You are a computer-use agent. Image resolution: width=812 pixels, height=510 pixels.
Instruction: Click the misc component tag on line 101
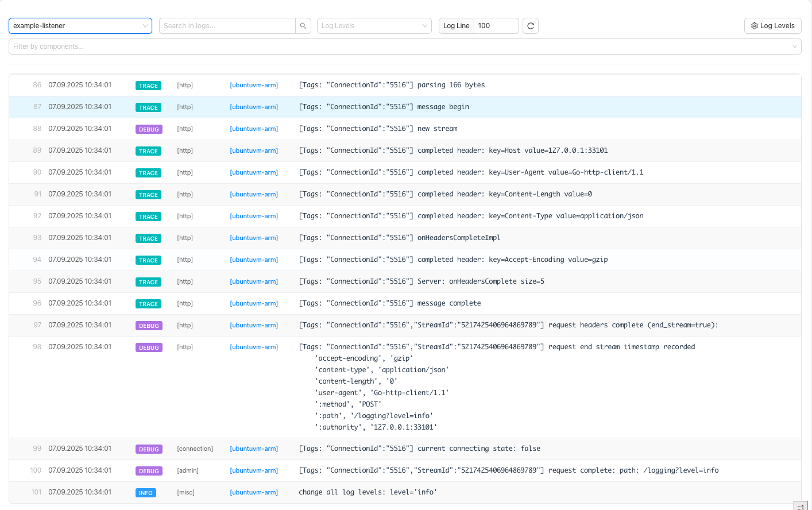point(185,492)
